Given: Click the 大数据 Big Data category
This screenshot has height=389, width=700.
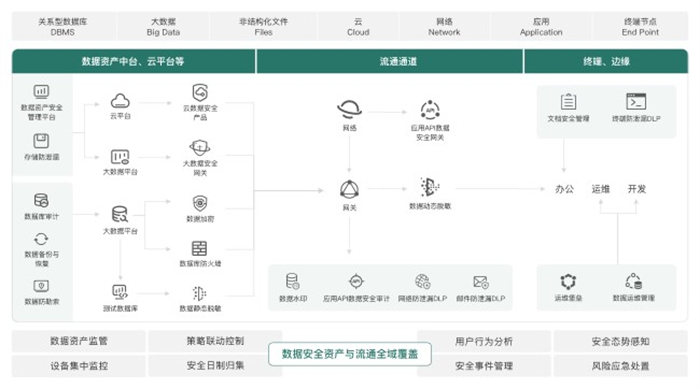Looking at the screenshot, I should [163, 27].
